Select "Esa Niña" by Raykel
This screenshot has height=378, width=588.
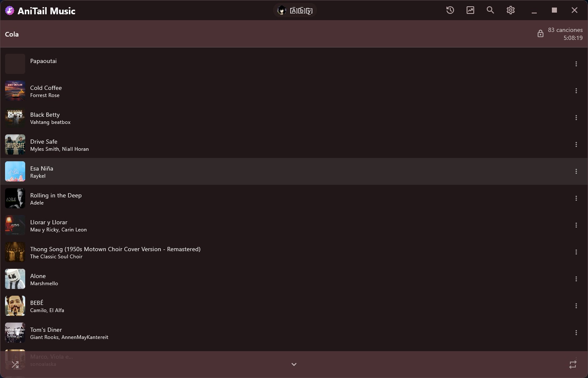(x=168, y=171)
